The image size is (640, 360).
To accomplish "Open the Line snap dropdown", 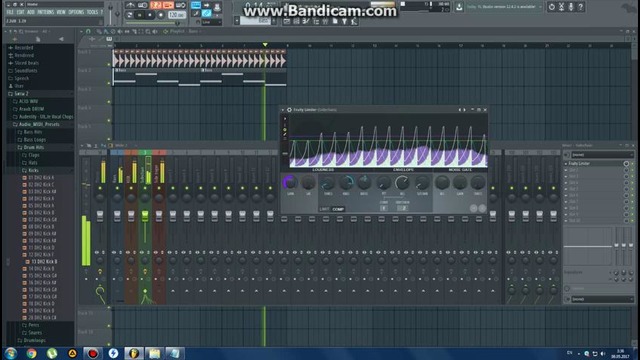I will [x=211, y=22].
